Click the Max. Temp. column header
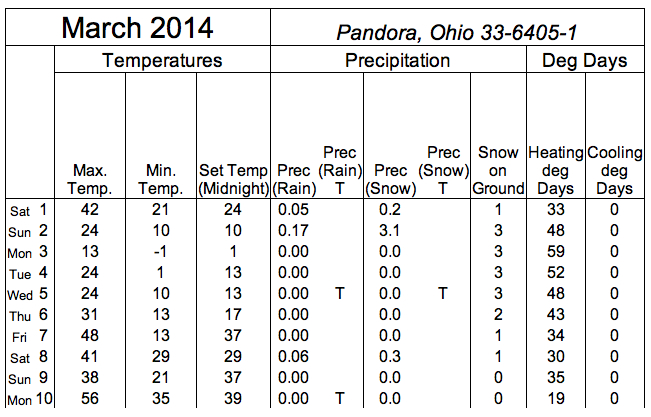The height and width of the screenshot is (417, 651). 90,179
